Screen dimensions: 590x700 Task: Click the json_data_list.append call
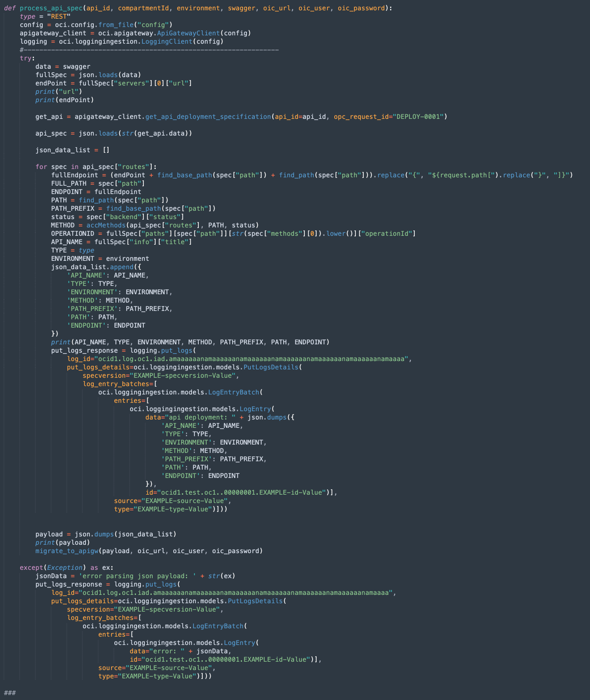(x=92, y=267)
